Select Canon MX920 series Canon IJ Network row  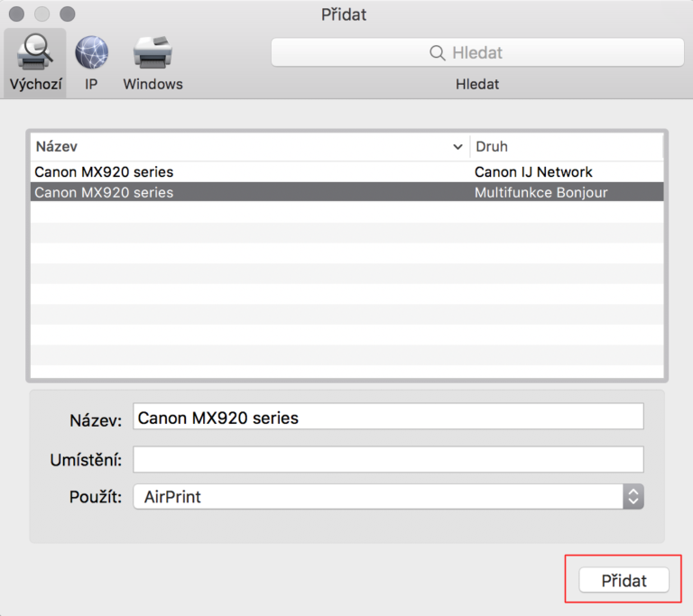tap(347, 171)
